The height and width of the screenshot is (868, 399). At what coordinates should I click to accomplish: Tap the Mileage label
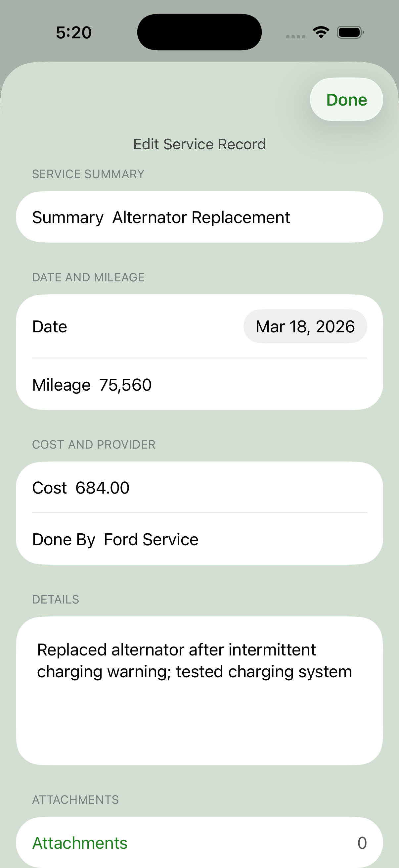click(x=61, y=385)
